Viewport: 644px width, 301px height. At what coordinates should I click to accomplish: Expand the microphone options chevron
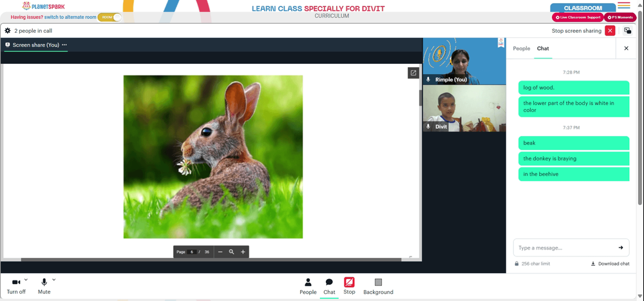(x=54, y=280)
